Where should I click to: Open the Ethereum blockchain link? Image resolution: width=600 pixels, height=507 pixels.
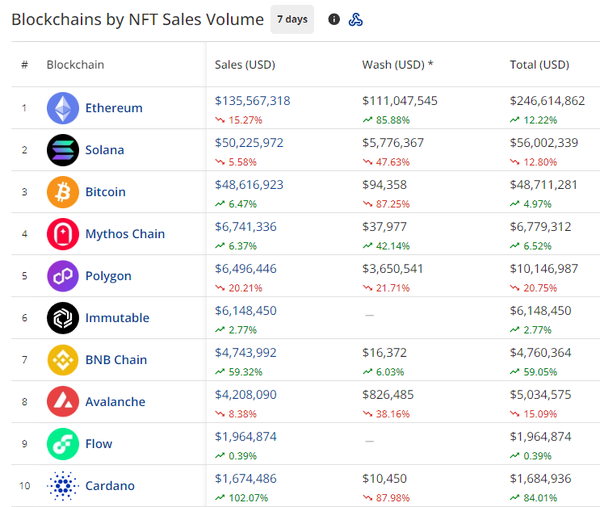click(x=114, y=108)
